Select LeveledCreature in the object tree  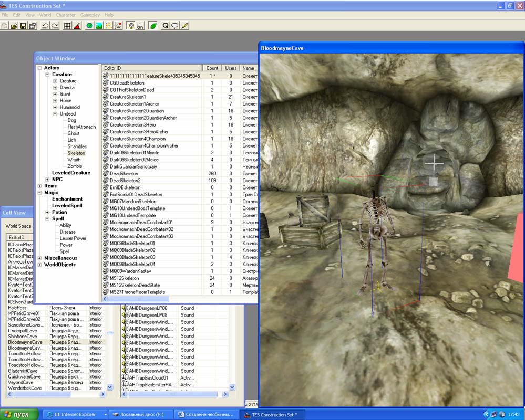71,173
